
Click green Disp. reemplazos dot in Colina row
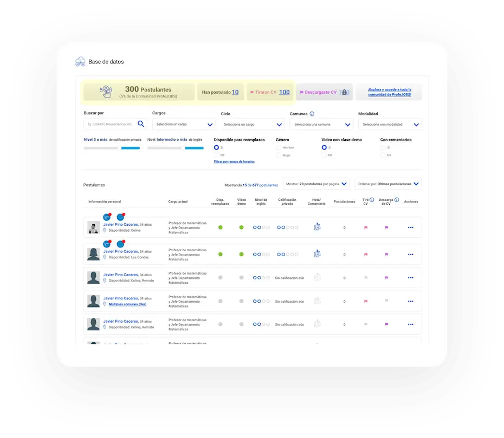click(x=220, y=227)
